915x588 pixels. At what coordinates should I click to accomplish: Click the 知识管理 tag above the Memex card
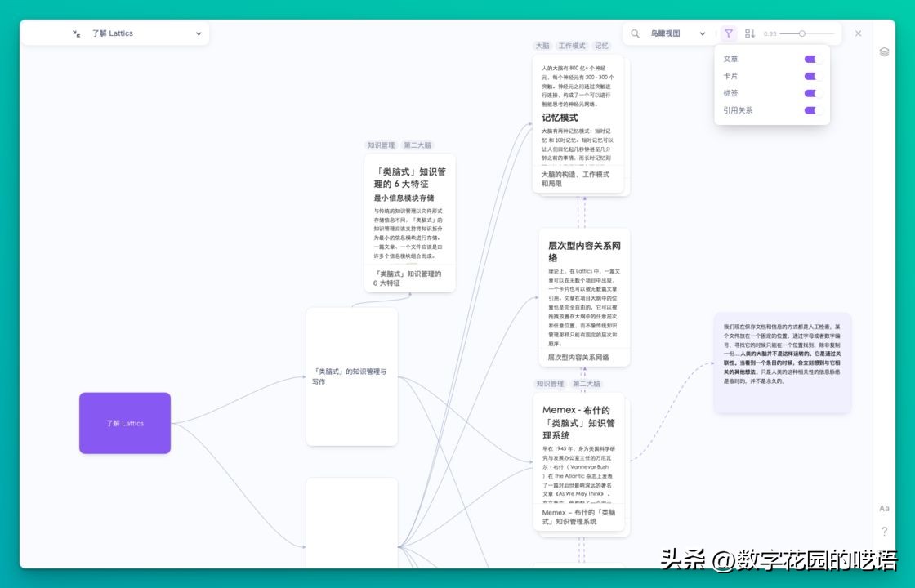click(x=551, y=383)
